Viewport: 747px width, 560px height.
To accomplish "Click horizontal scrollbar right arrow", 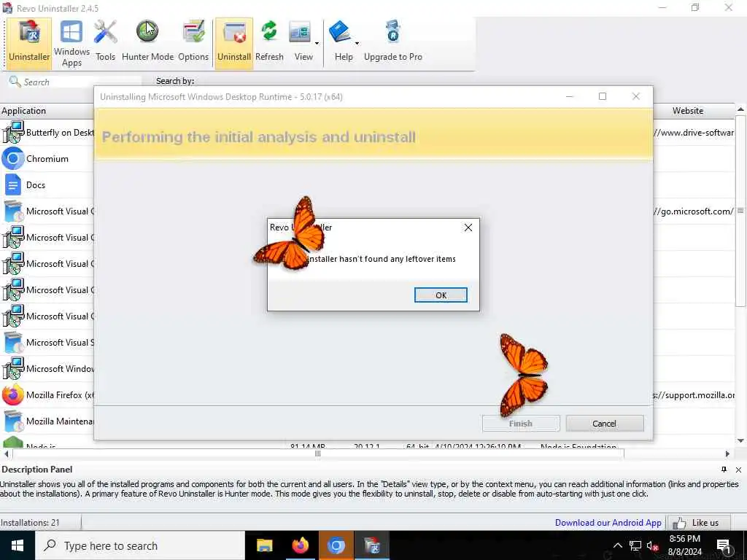I will click(x=727, y=454).
